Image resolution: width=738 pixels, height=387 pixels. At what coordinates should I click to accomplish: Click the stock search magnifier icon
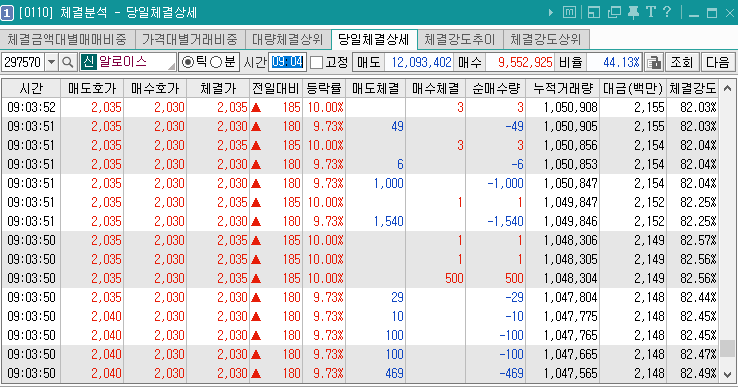pyautogui.click(x=68, y=62)
